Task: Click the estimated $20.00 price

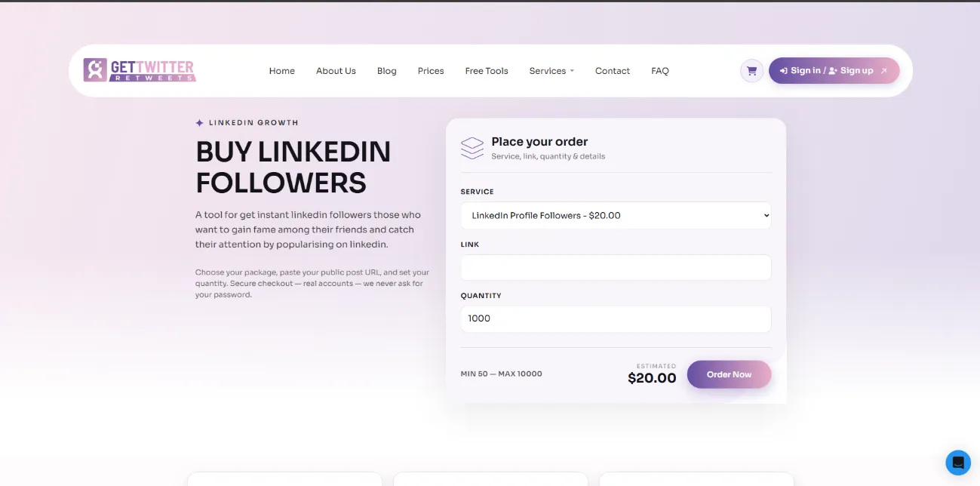Action: (652, 378)
